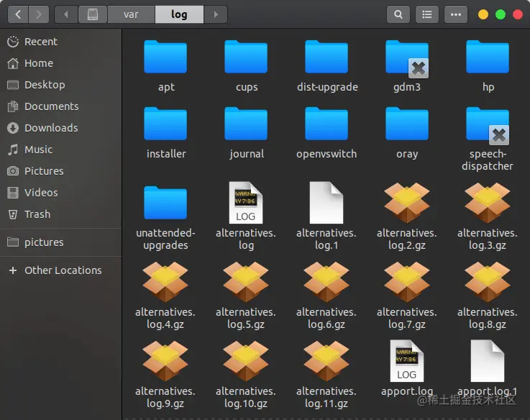Select the apt folder
Viewport: 530px width, 420px height.
pos(165,66)
